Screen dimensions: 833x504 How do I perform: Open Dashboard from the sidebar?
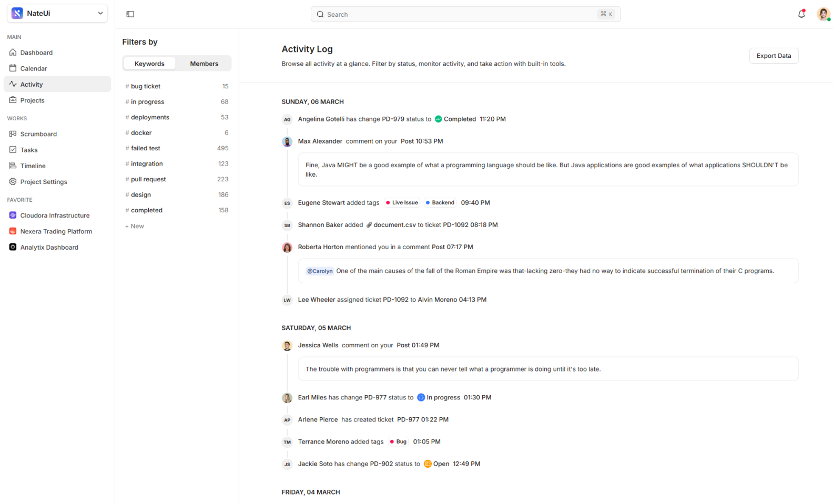point(57,52)
